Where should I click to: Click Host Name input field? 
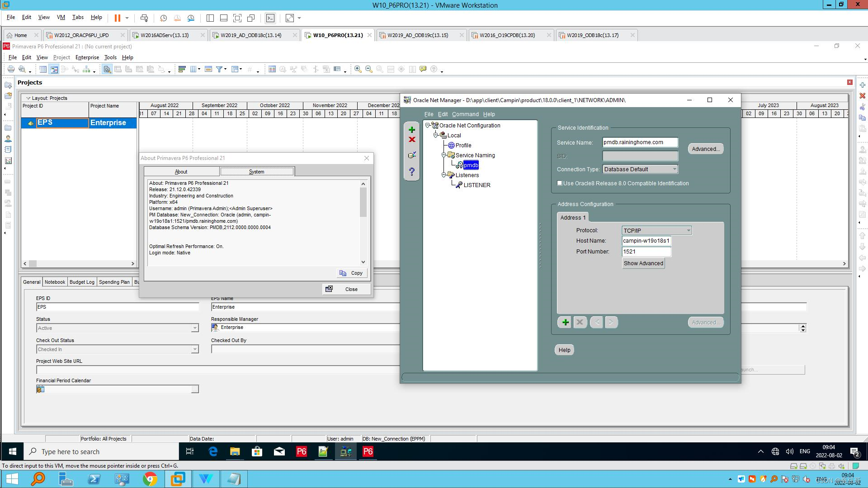[646, 241]
